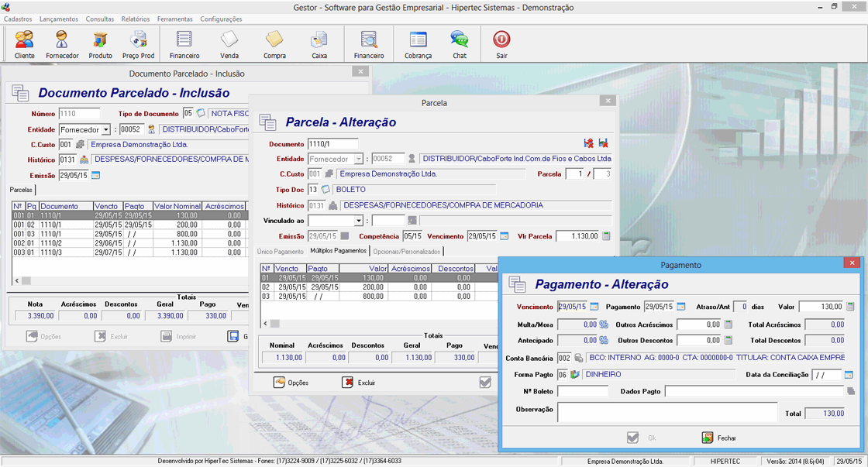Click calendar icon beside Data da Conciliação
Image resolution: width=868 pixels, height=467 pixels.
tap(849, 375)
